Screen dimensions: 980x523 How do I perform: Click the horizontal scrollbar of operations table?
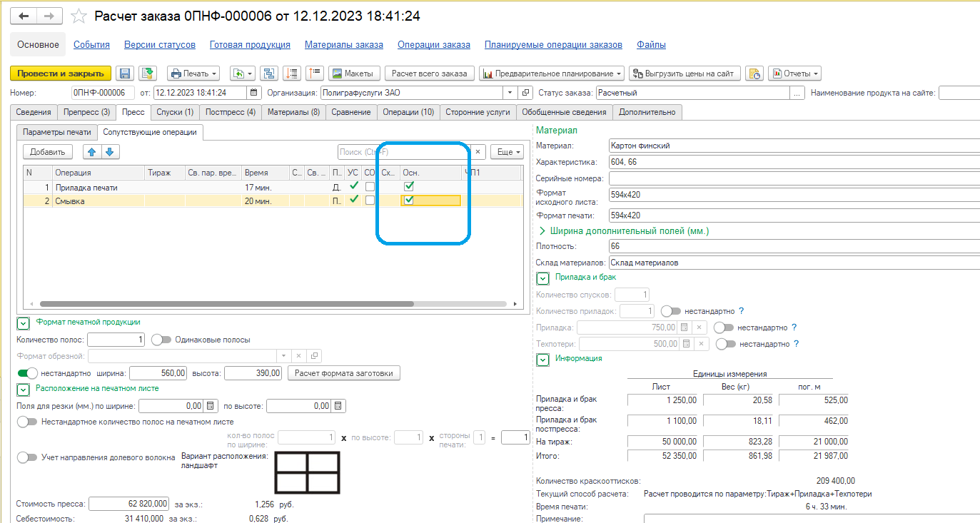tap(227, 304)
